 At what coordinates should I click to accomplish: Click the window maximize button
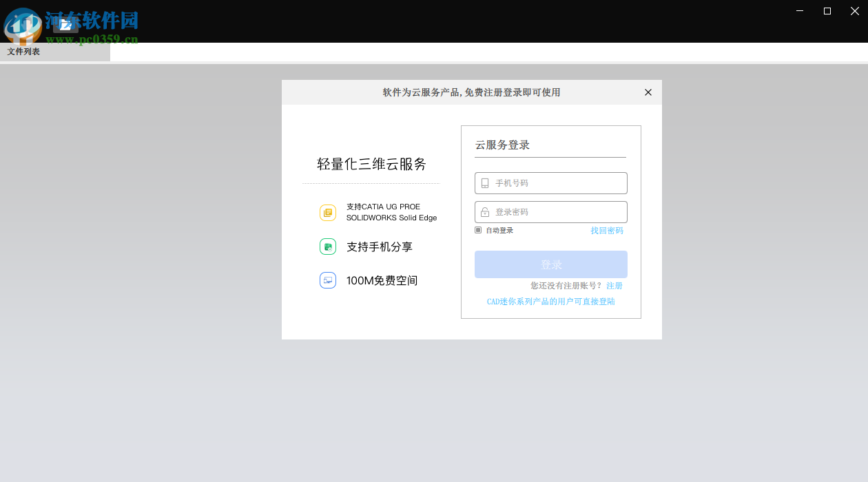tap(827, 11)
